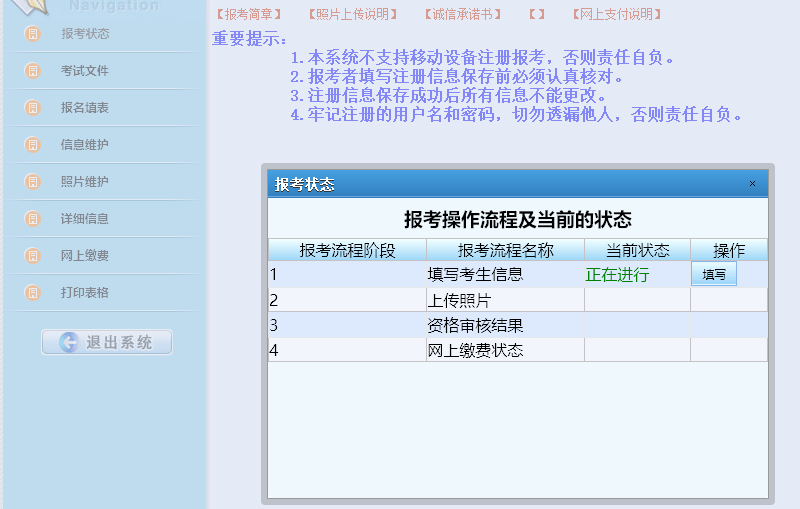Go to 打印表格 in navigation
Screen dimensions: 800x509
85,293
